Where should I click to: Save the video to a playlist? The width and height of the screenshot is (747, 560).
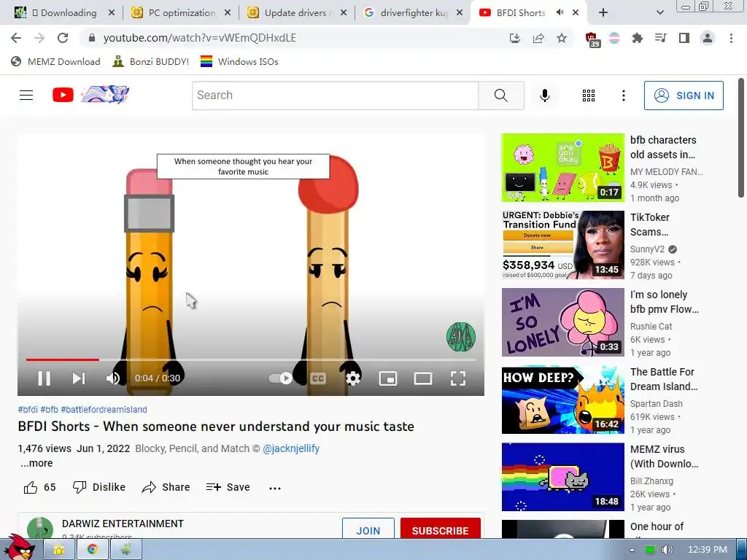click(x=228, y=487)
